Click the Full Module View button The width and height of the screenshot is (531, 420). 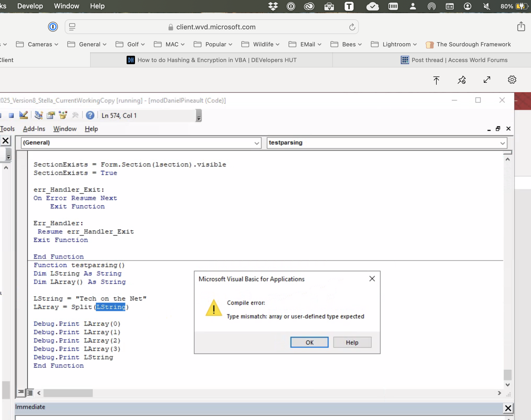coord(30,392)
